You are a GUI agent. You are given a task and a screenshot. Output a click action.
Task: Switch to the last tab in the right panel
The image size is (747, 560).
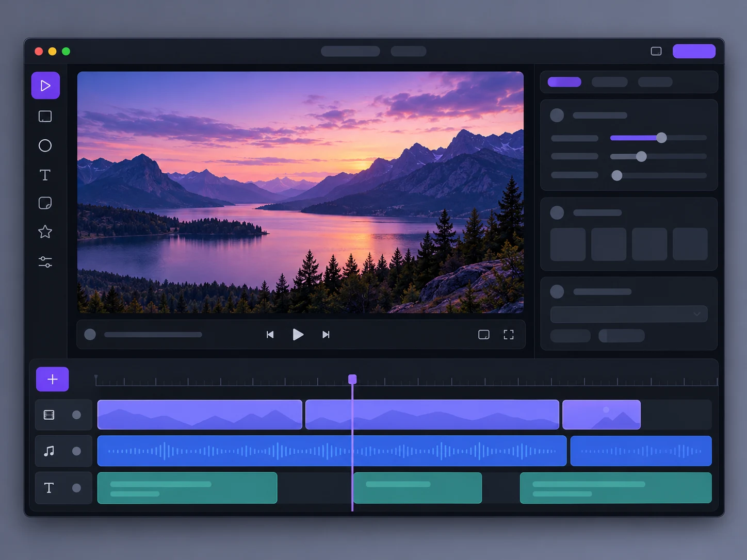coord(655,82)
